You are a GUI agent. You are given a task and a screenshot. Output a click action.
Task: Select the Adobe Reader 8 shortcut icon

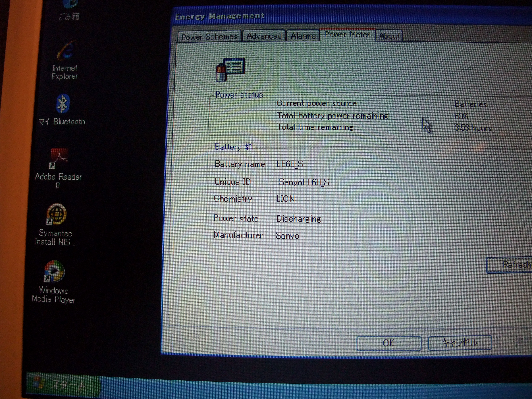coord(58,159)
